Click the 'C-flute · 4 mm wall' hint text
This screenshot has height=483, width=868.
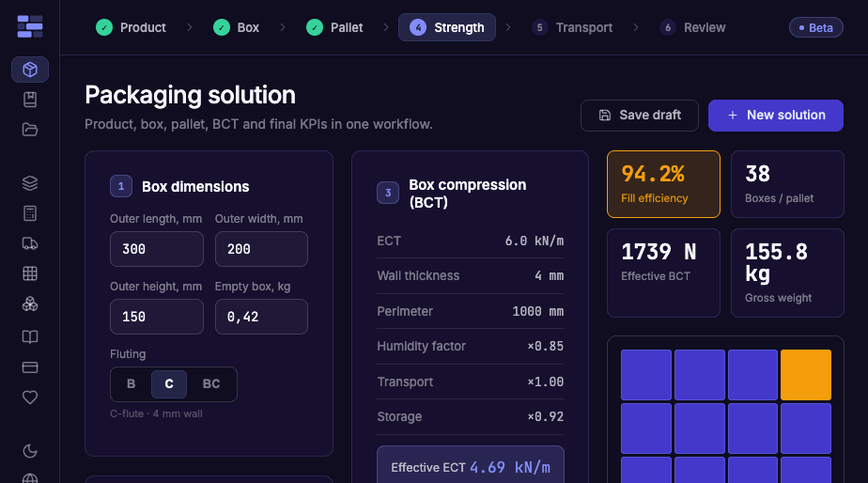pyautogui.click(x=156, y=413)
